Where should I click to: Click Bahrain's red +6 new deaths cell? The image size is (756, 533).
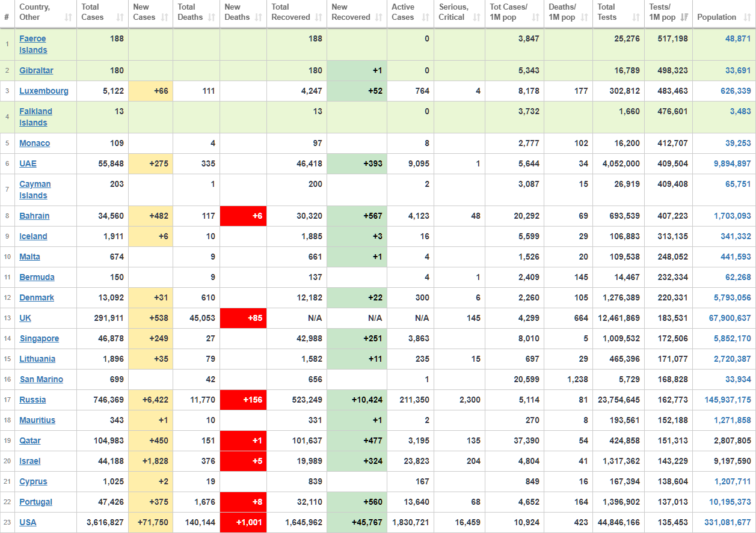[243, 216]
